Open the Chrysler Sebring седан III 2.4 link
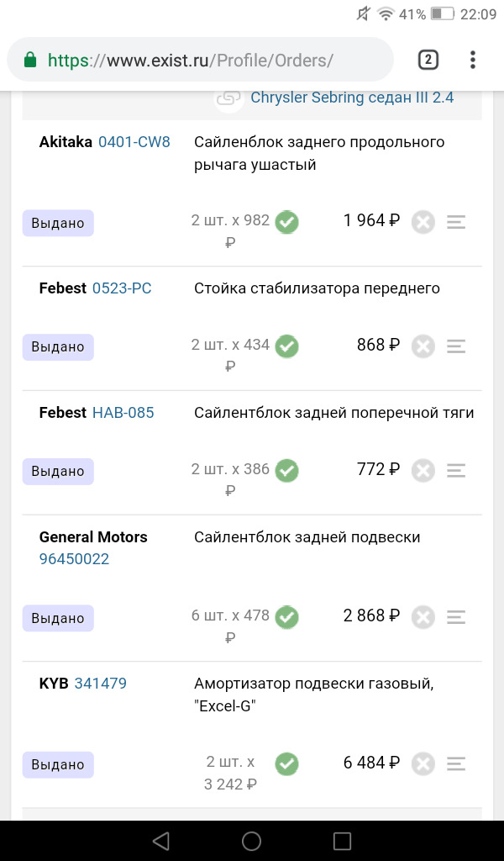Image resolution: width=504 pixels, height=861 pixels. 352,98
